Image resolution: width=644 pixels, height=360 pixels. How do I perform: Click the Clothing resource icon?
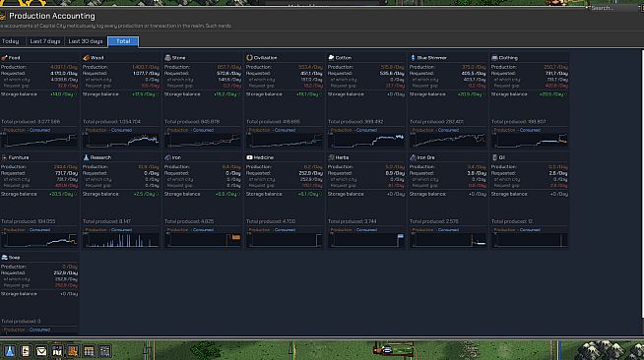point(494,58)
